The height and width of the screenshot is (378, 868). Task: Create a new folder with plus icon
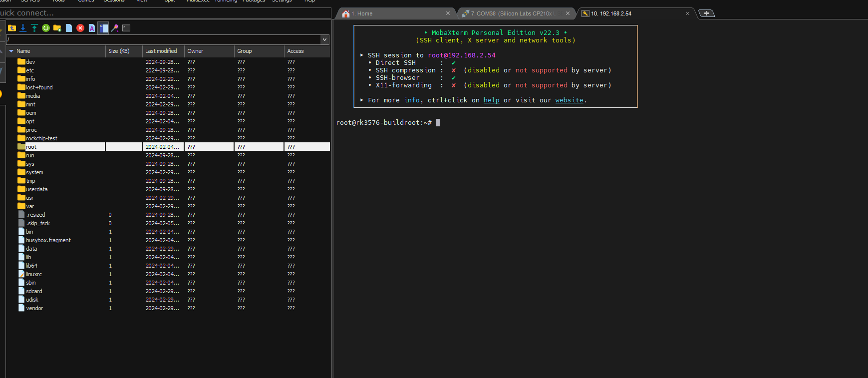(x=57, y=28)
